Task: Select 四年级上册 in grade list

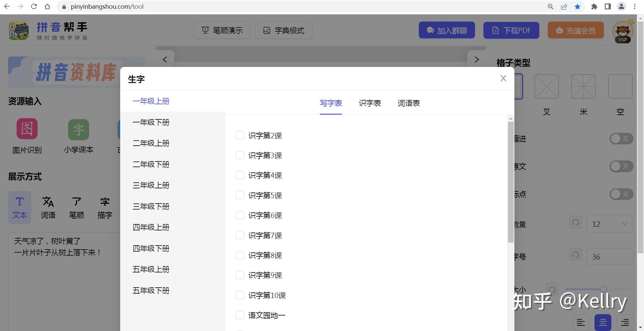Action: 173,227
